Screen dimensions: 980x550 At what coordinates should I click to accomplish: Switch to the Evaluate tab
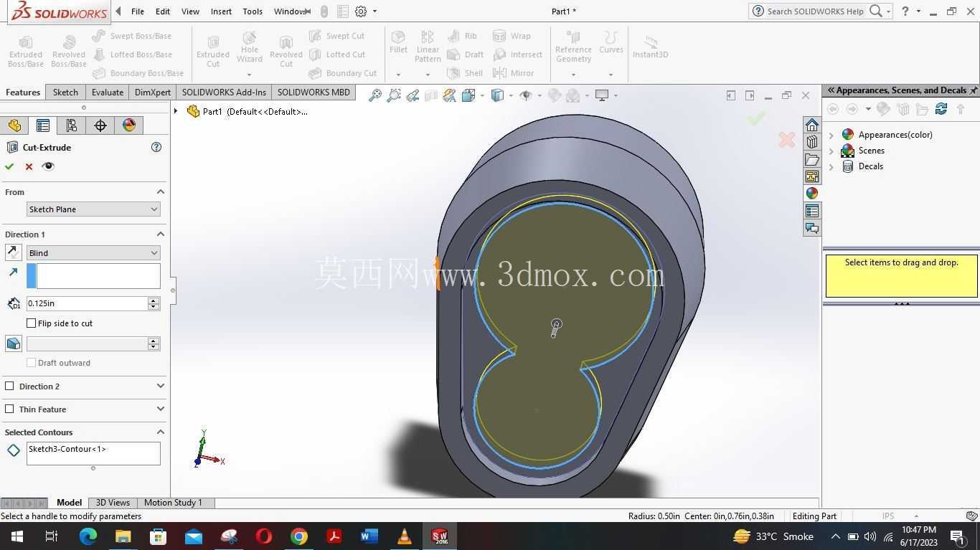(x=108, y=93)
